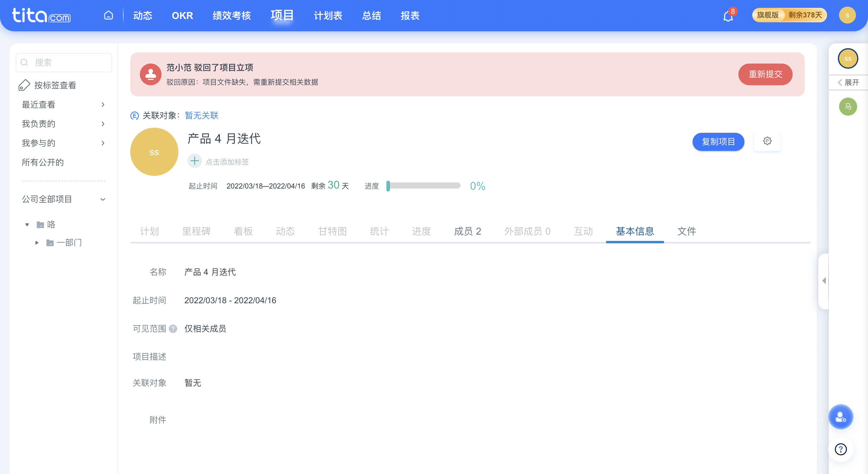The height and width of the screenshot is (474, 868).
Task: Select the 一部门 tree item label
Action: pyautogui.click(x=69, y=243)
